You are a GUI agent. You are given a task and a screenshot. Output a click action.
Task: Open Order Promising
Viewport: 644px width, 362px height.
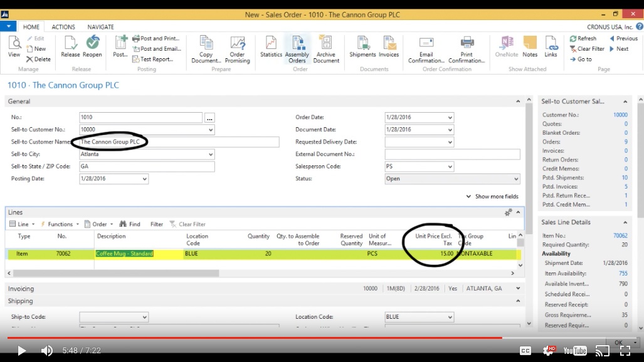pos(238,49)
